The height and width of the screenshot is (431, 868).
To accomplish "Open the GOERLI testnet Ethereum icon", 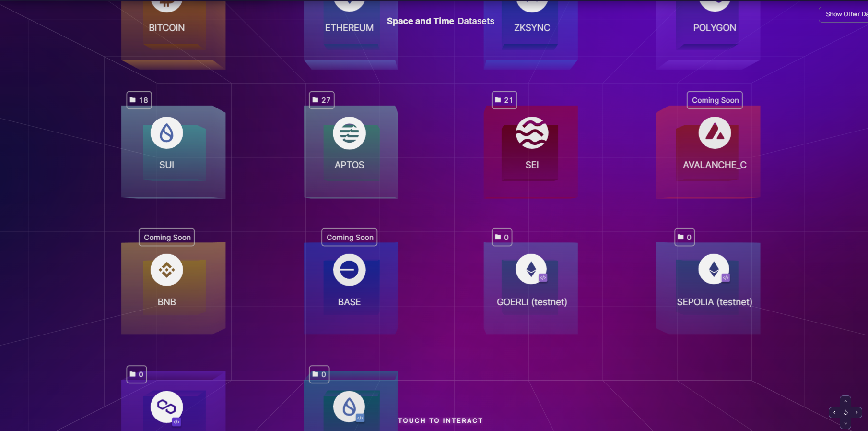I will pos(531,269).
